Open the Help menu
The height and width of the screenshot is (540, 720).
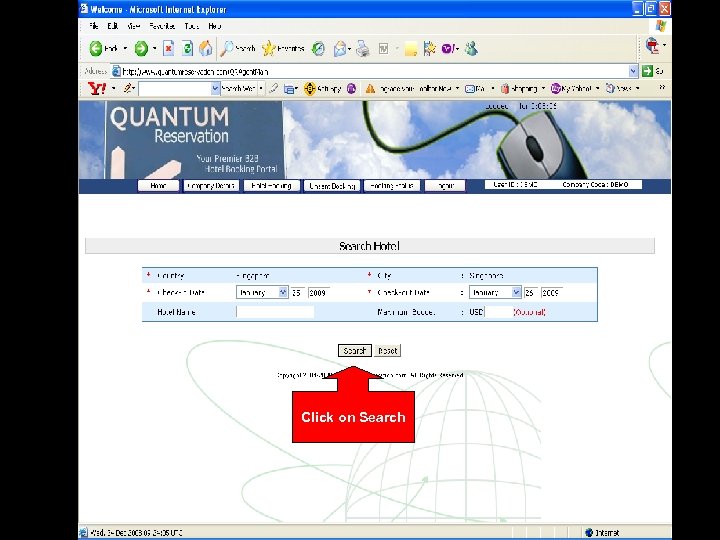point(214,26)
